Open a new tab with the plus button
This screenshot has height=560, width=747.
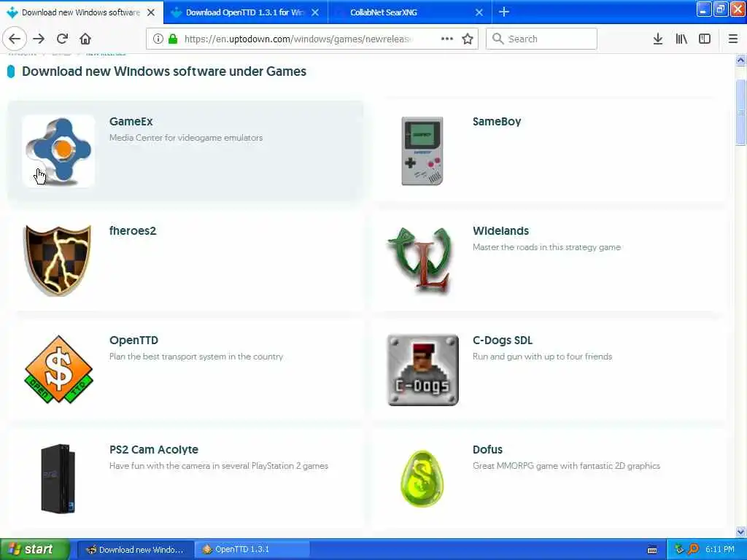pyautogui.click(x=504, y=12)
